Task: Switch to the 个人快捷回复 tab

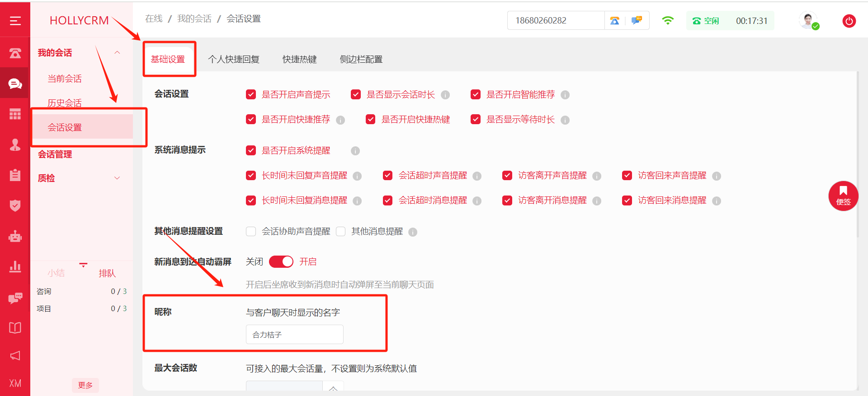Action: [x=234, y=59]
